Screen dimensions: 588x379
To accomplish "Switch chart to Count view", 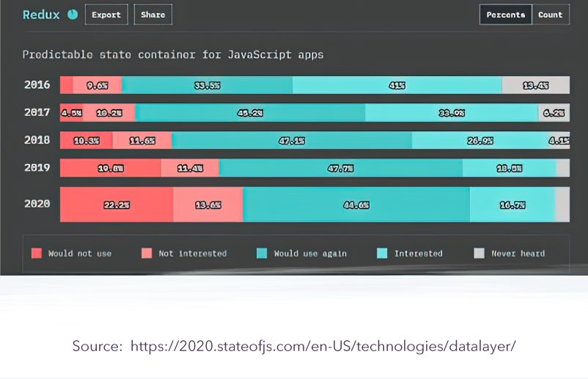I will click(551, 15).
